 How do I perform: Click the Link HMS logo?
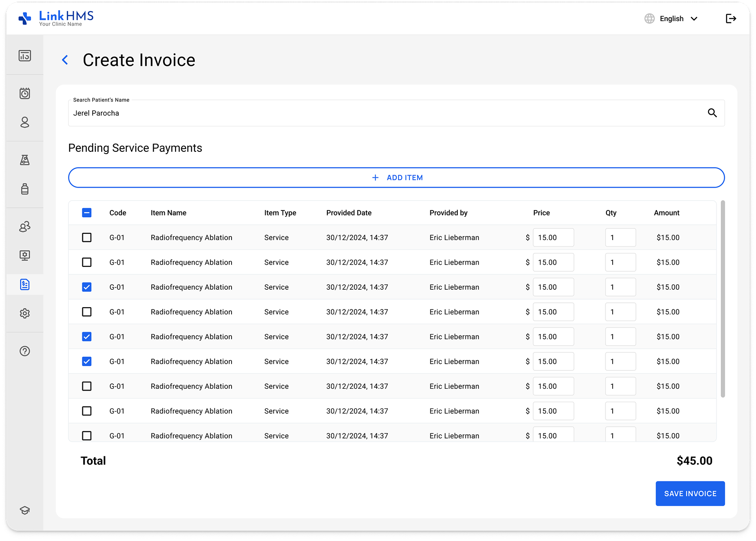coord(56,18)
